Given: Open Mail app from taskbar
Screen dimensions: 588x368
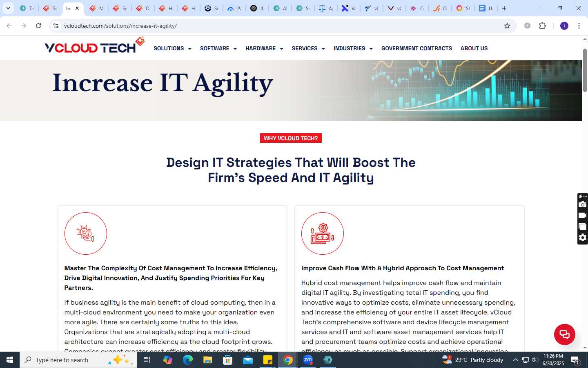Looking at the screenshot, I should (x=248, y=360).
